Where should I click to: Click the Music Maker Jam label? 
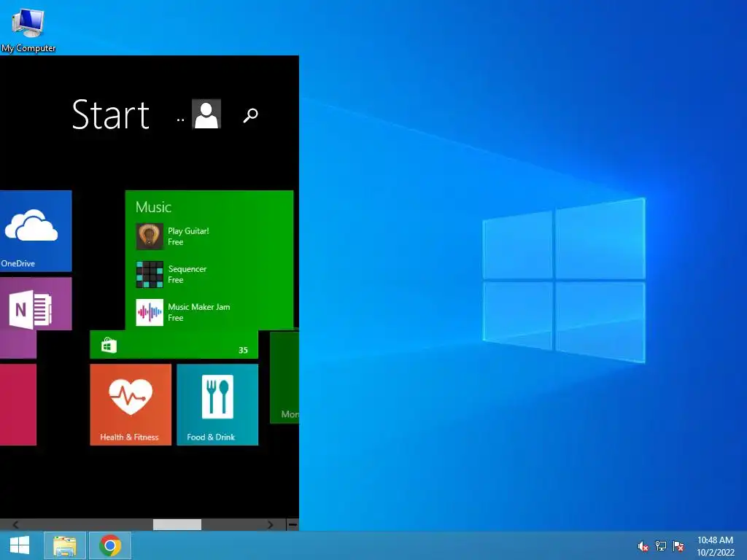coord(199,307)
